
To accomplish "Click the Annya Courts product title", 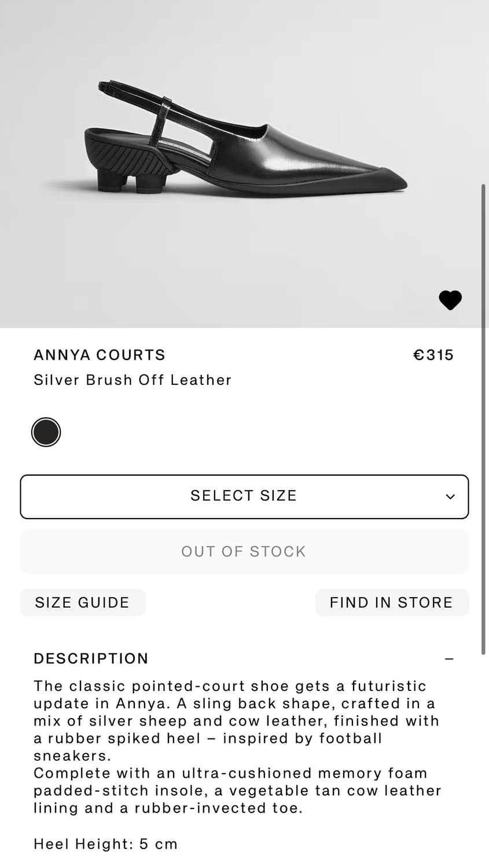I will click(x=100, y=355).
